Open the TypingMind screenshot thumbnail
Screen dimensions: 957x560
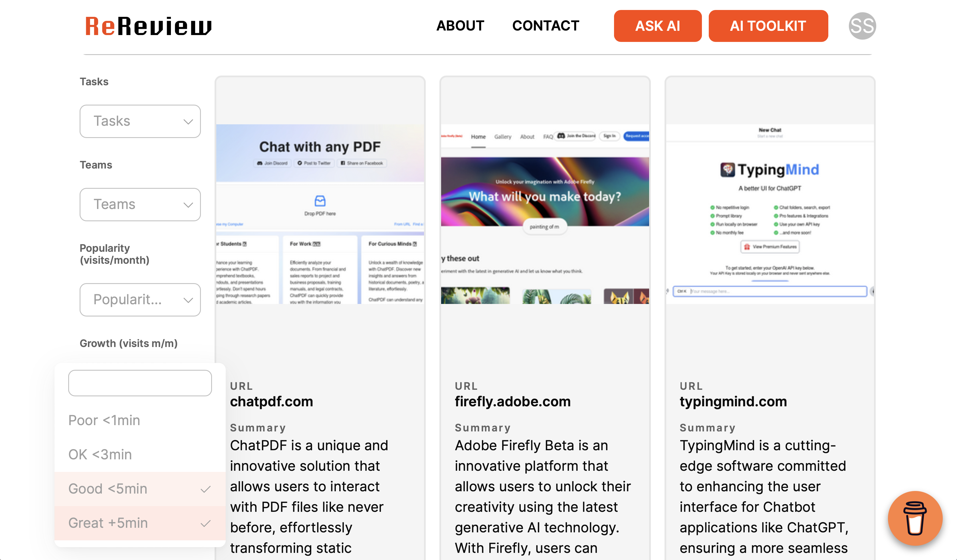tap(770, 214)
